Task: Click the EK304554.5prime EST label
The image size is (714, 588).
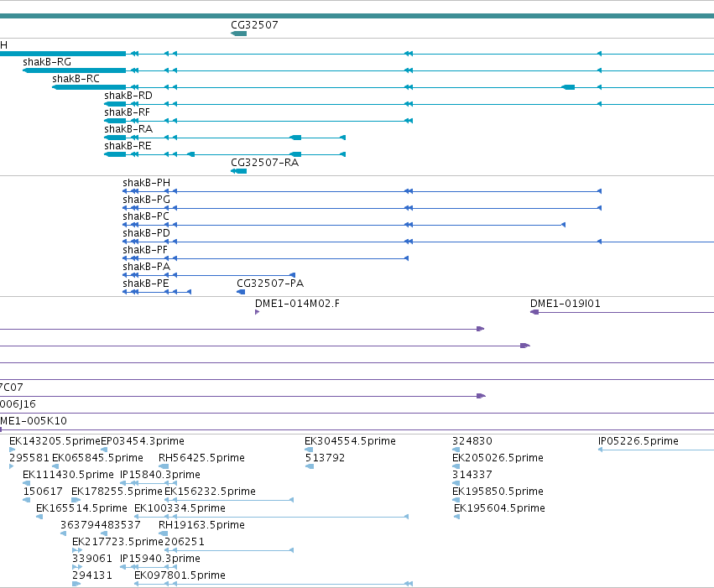Action: [350, 441]
